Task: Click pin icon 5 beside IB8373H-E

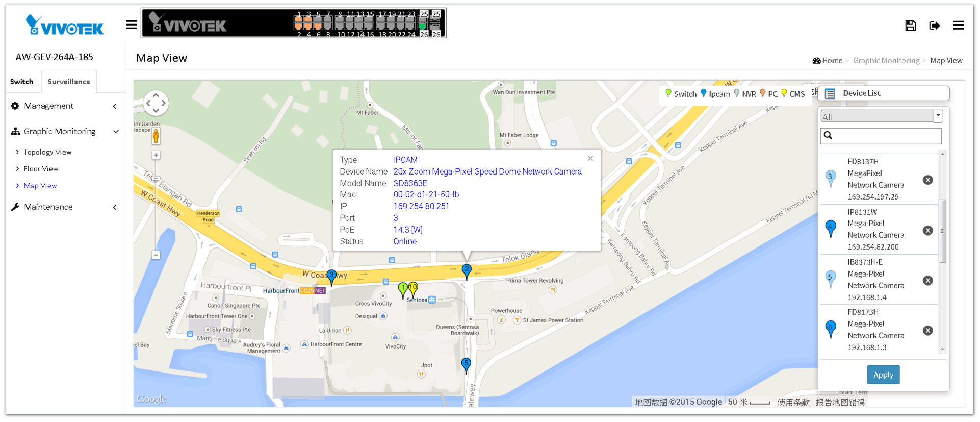Action: [831, 279]
